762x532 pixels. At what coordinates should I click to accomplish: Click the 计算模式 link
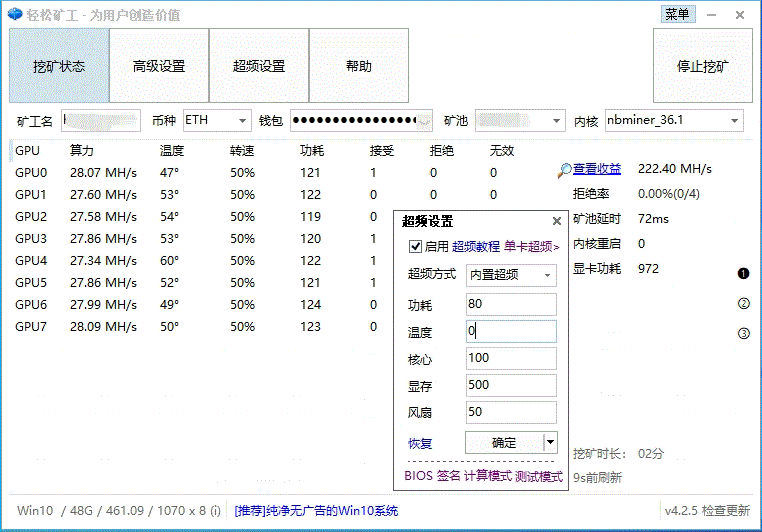click(488, 476)
